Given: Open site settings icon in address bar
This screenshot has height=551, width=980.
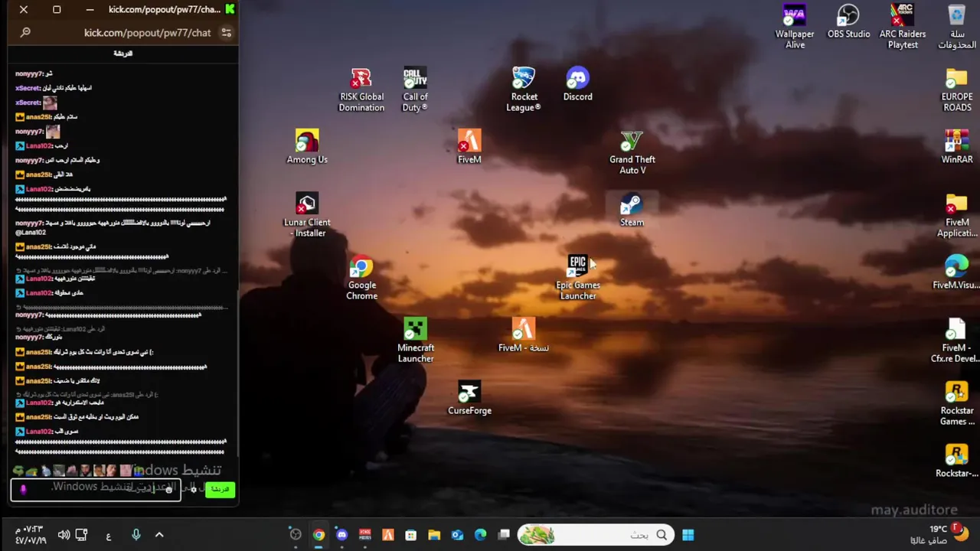Looking at the screenshot, I should (x=226, y=33).
